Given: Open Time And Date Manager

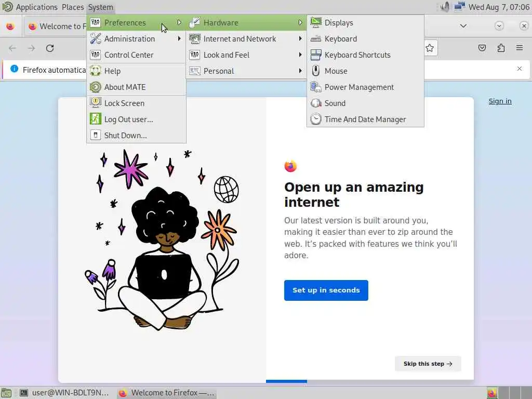Looking at the screenshot, I should [x=365, y=119].
